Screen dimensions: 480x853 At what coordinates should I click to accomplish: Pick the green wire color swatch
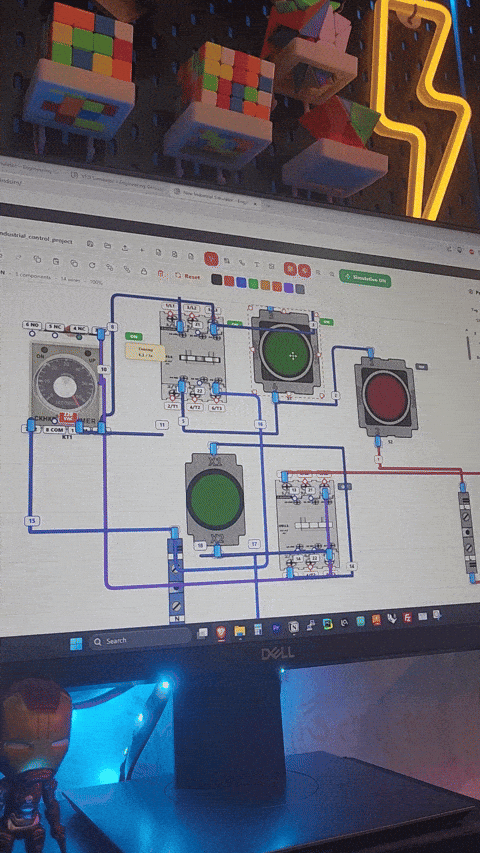(253, 283)
